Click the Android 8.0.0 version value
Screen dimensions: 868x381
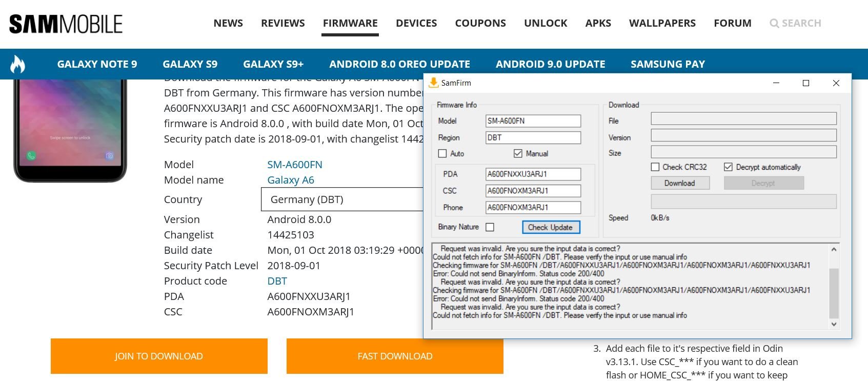click(299, 219)
